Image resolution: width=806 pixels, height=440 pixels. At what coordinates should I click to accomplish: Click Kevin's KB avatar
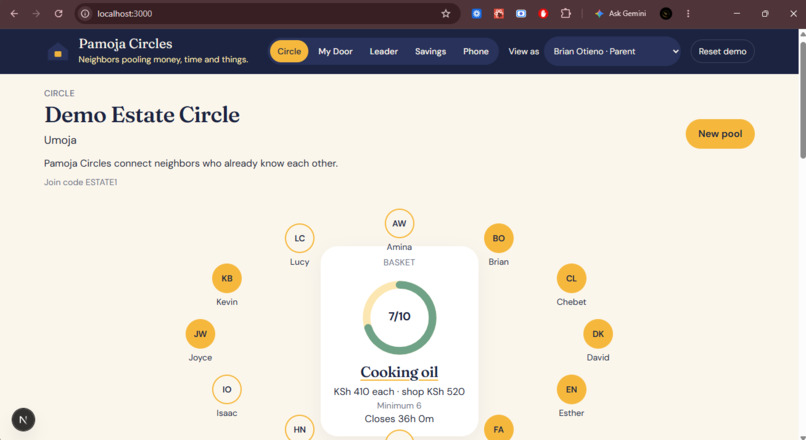point(227,279)
